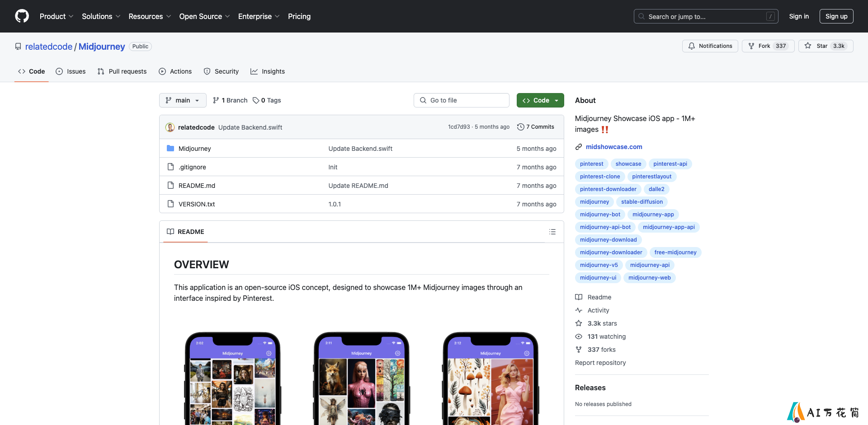The width and height of the screenshot is (868, 425).
Task: Click the Sign up button
Action: [x=836, y=16]
